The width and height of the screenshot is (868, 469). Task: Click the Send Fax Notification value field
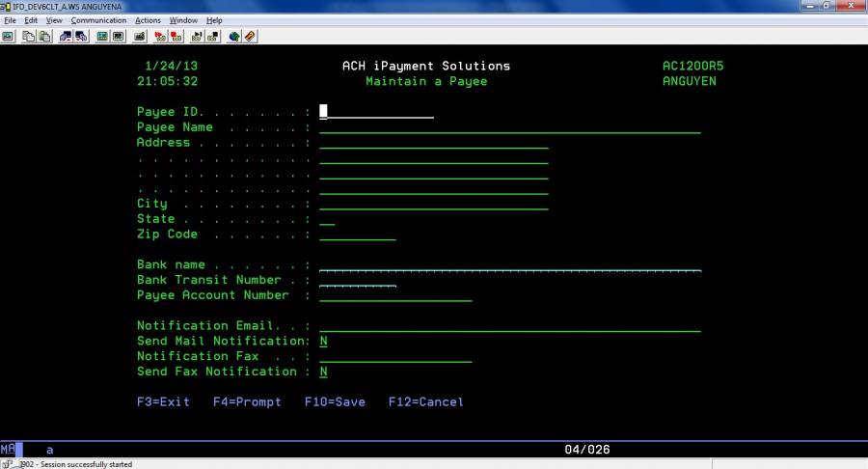pos(324,372)
